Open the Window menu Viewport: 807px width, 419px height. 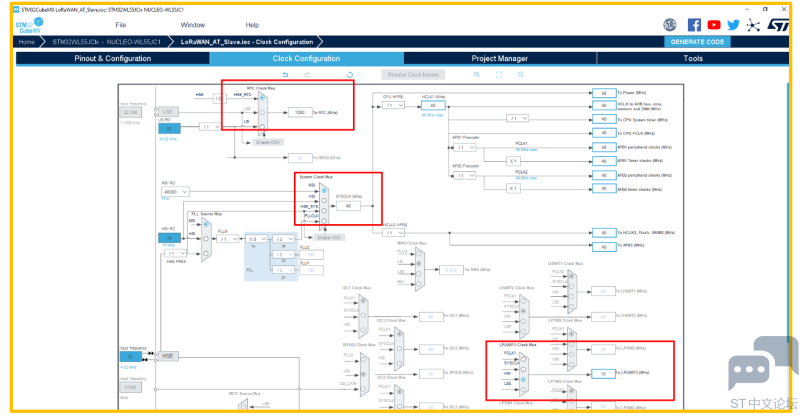tap(192, 25)
